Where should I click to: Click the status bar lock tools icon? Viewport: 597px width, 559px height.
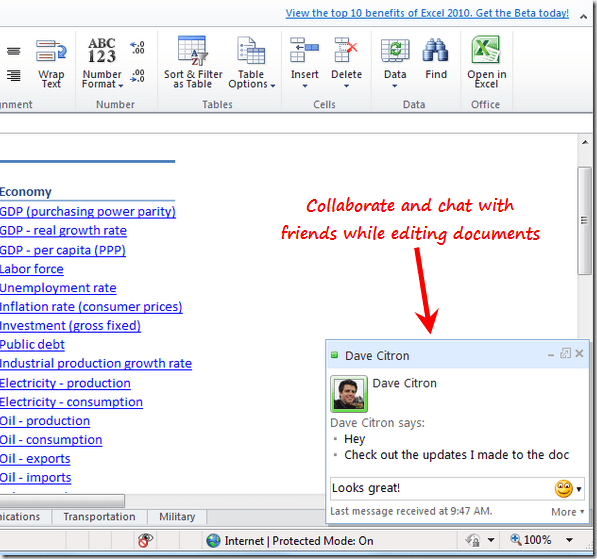tap(473, 540)
